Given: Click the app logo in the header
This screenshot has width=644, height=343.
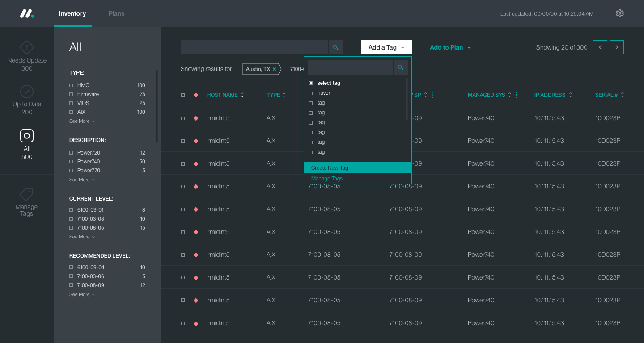Looking at the screenshot, I should point(27,13).
